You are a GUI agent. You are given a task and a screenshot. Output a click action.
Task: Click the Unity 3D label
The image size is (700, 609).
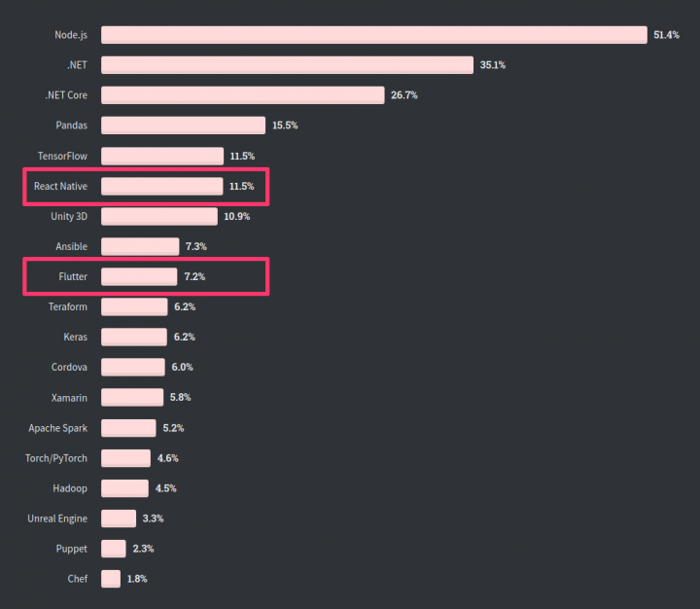(69, 216)
